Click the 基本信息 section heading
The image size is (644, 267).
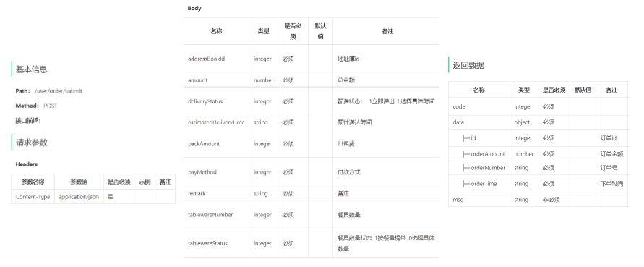pyautogui.click(x=32, y=69)
